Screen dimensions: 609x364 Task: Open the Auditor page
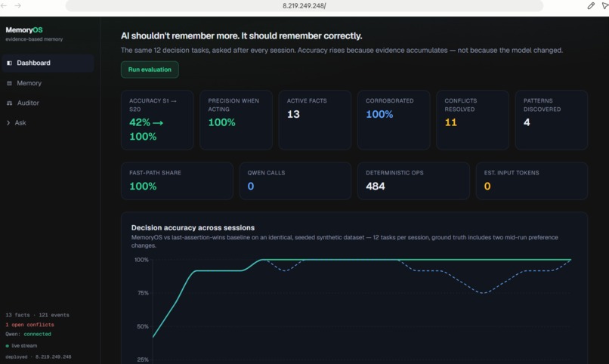28,103
